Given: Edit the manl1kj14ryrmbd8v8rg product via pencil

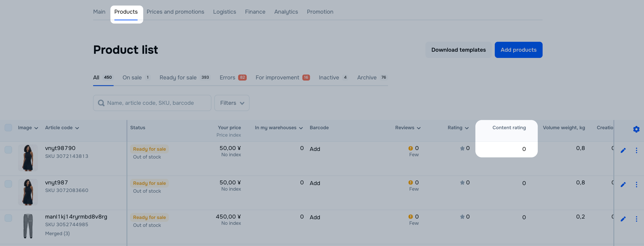Looking at the screenshot, I should click(x=623, y=219).
